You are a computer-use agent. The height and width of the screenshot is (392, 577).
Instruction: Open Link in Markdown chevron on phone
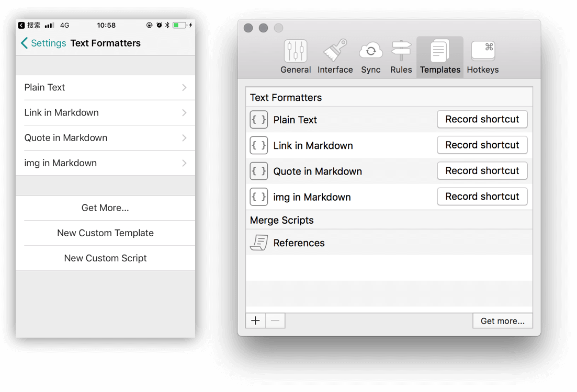184,113
